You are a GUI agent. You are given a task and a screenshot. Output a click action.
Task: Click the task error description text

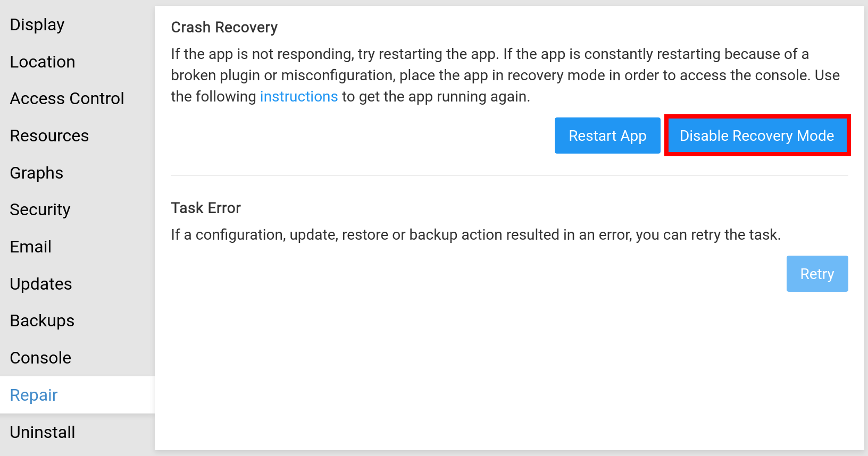(475, 235)
